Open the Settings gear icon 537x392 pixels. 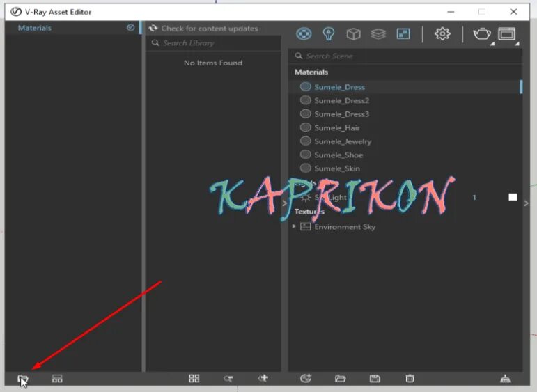tap(442, 33)
